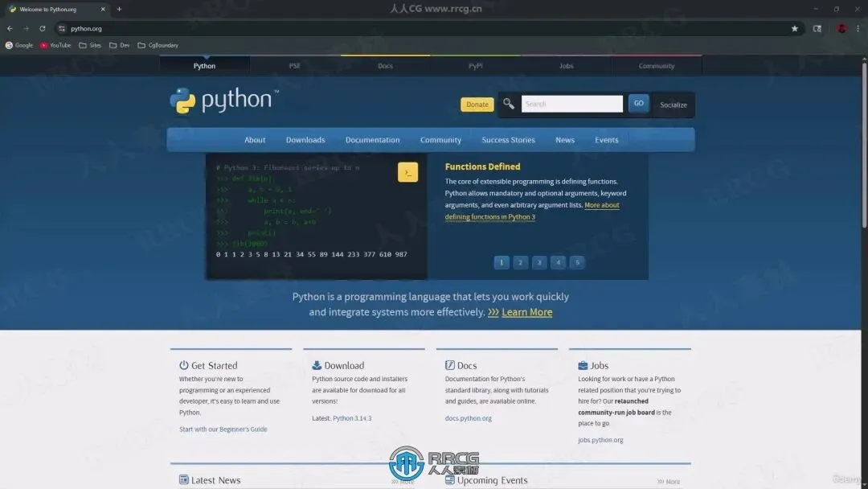Open the Socialize dropdown
Viewport: 868px width, 489px height.
pos(674,105)
